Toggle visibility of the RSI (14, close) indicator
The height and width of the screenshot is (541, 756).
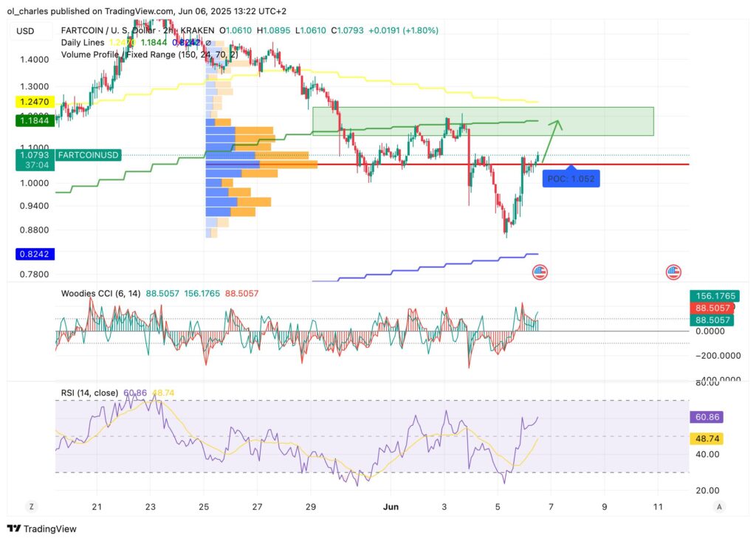click(x=89, y=393)
